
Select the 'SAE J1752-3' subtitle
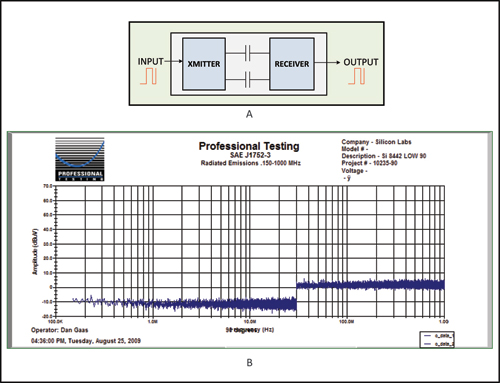pos(250,155)
